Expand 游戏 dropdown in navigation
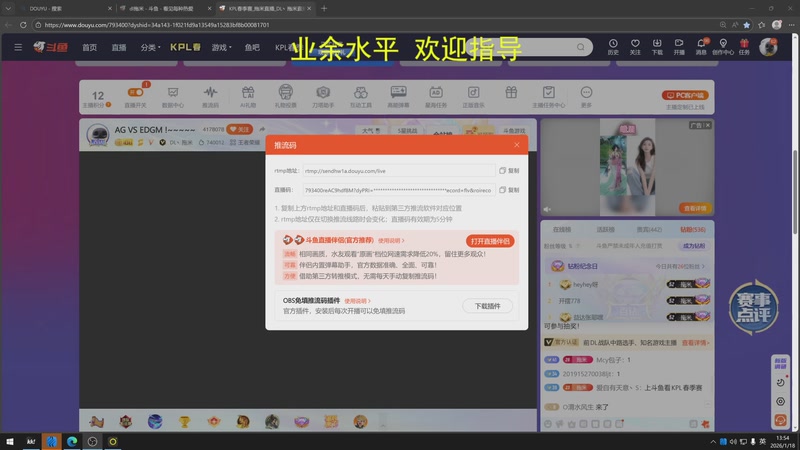 coord(221,47)
